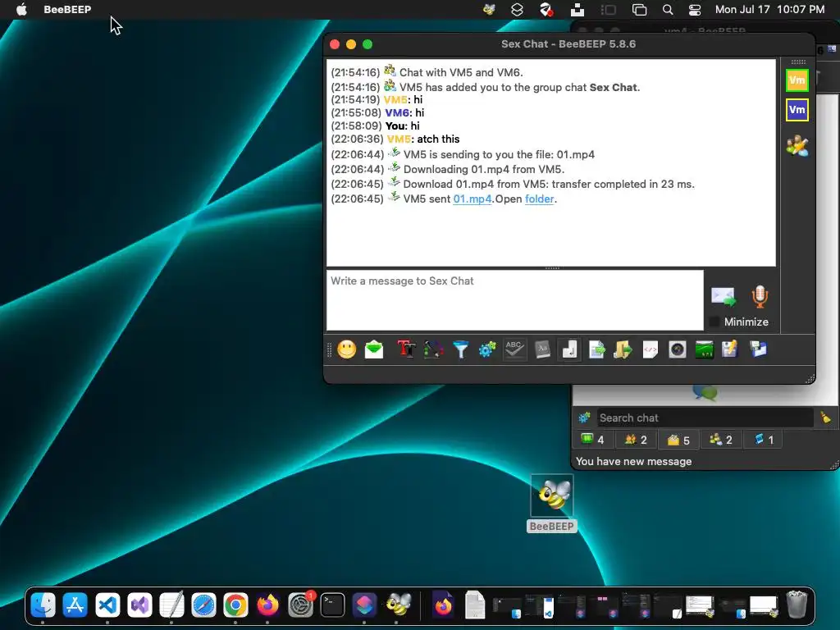
Task: Click the broom clear-search icon in main window
Action: pos(825,418)
